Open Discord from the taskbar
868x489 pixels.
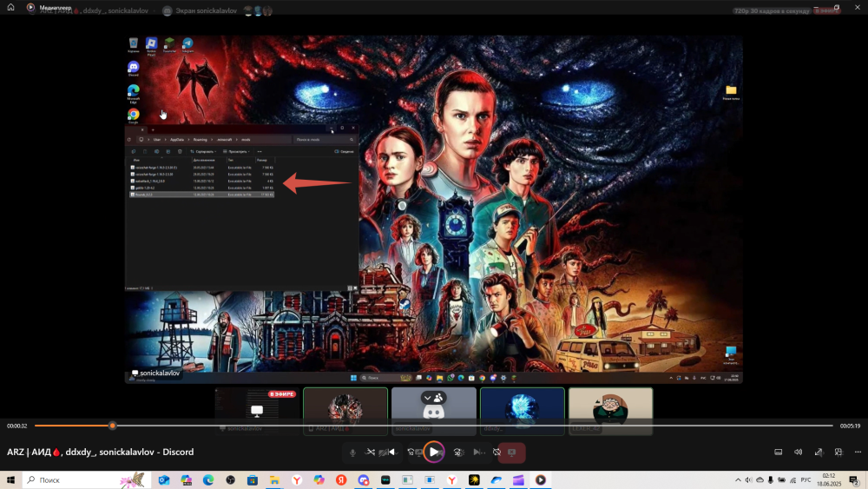pos(363,480)
